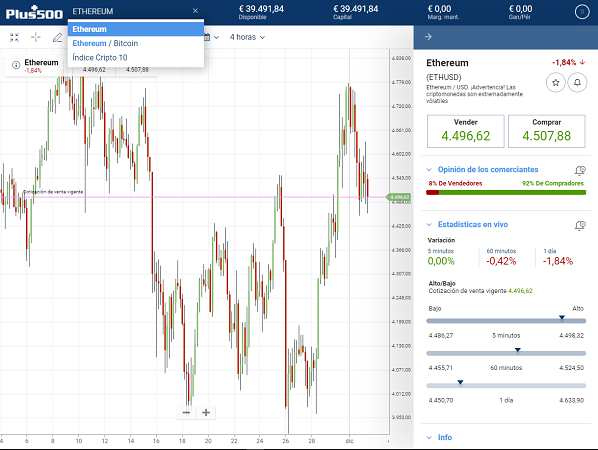Click € 39.491,84 Capital value

(355, 12)
